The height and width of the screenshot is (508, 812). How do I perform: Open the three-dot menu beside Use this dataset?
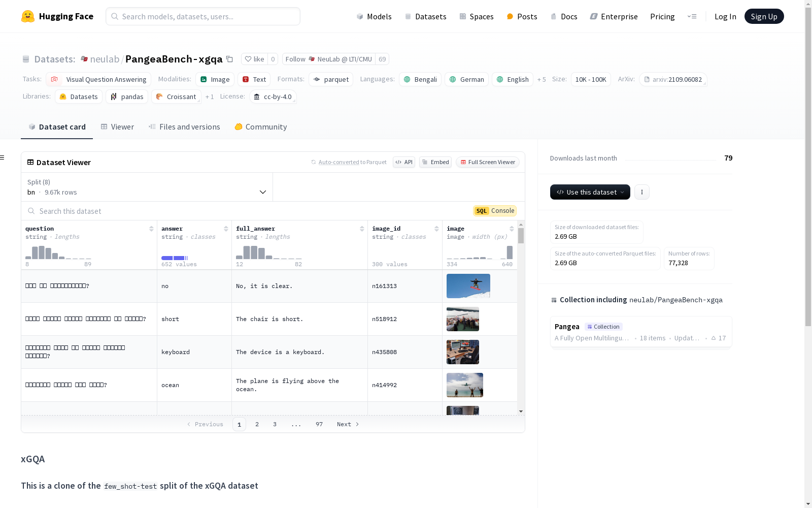(642, 192)
